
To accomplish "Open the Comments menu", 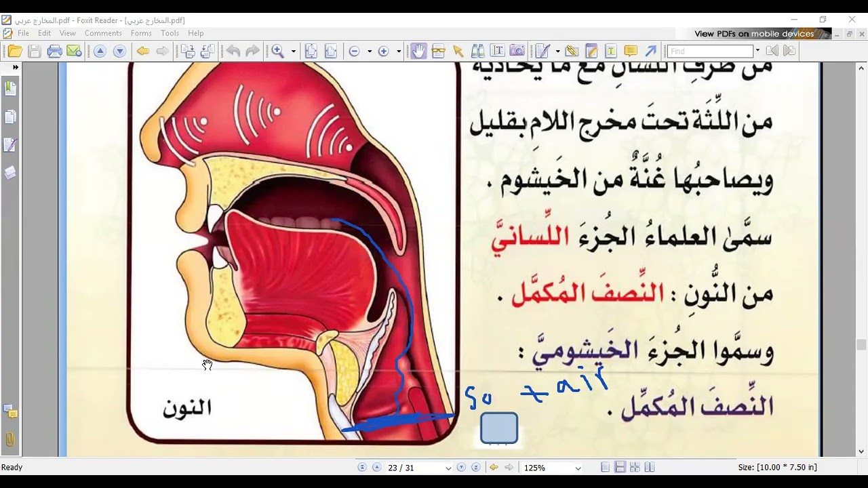I will 103,33.
